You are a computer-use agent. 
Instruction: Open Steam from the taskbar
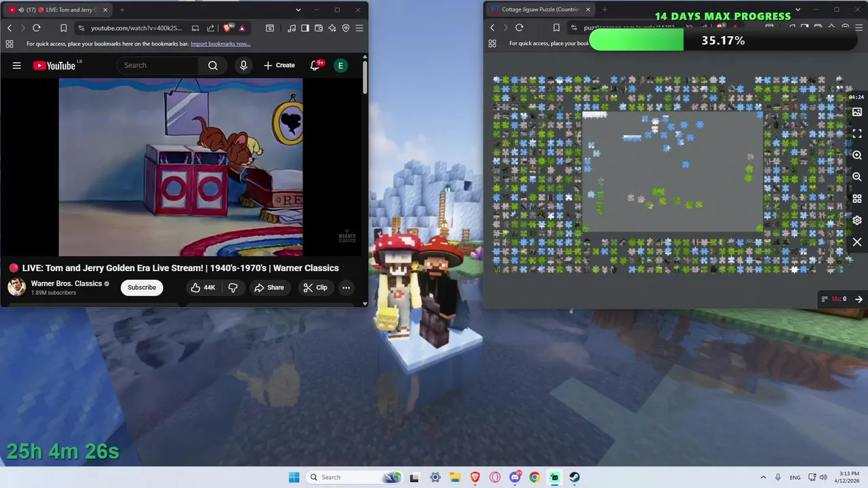pyautogui.click(x=574, y=477)
